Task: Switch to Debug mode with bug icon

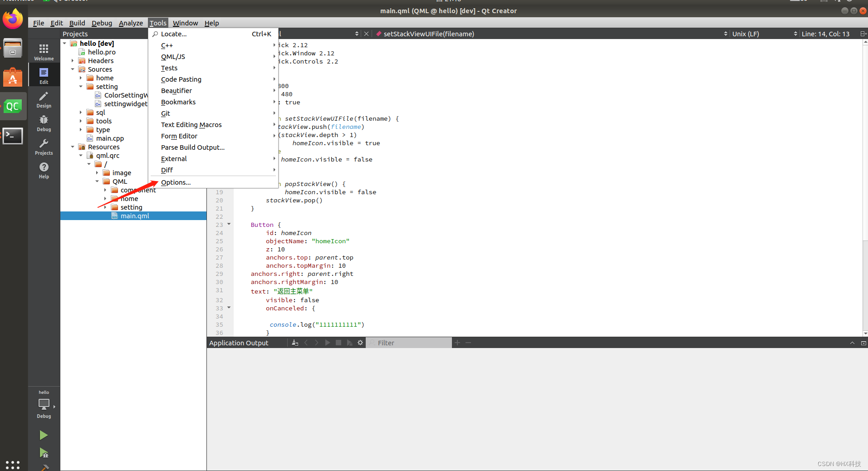Action: pos(44,123)
